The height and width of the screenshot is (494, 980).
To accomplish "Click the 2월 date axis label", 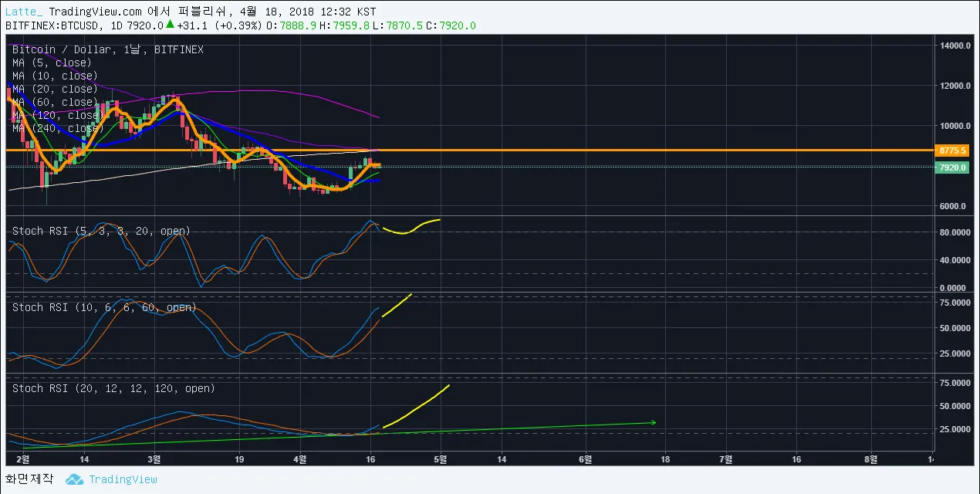I will point(24,458).
